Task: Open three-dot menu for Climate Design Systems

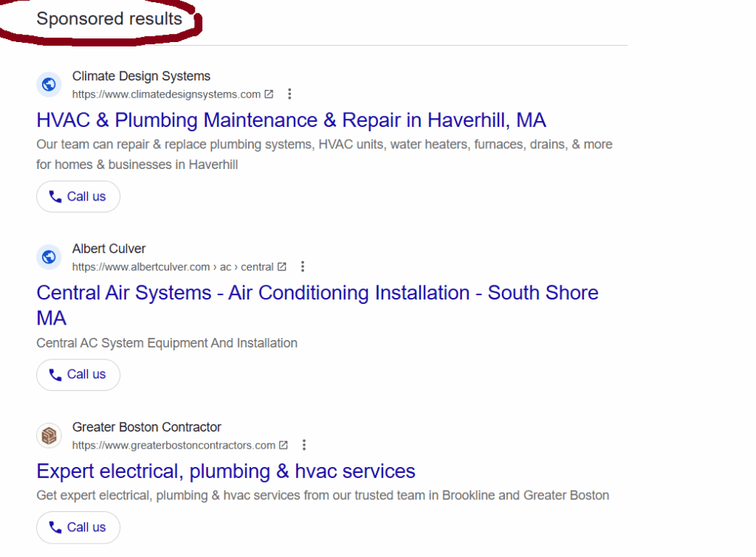Action: 289,94
